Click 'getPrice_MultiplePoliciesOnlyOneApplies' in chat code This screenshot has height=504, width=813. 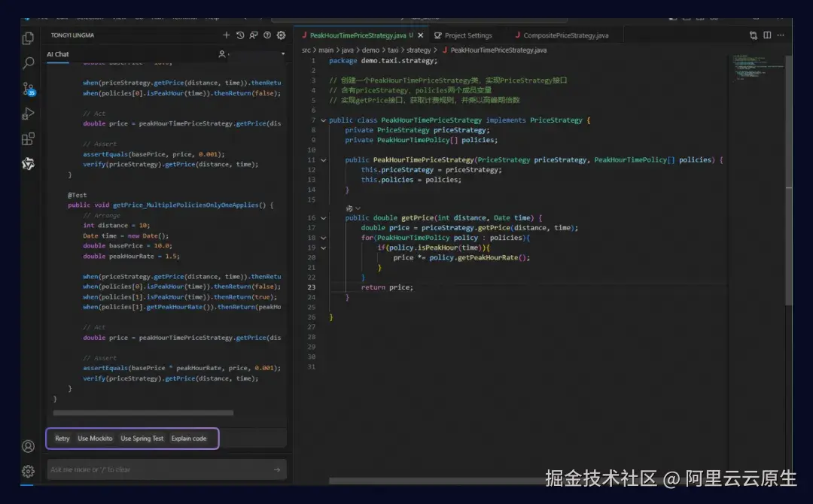tap(186, 205)
